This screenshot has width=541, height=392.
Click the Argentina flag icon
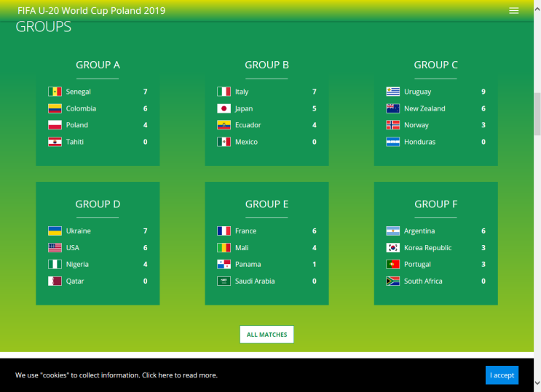393,231
